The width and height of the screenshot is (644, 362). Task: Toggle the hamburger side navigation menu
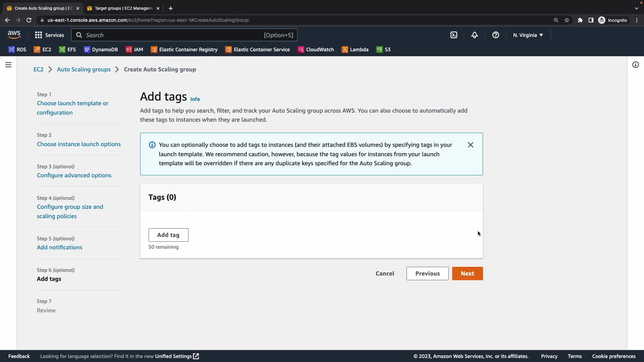click(8, 65)
